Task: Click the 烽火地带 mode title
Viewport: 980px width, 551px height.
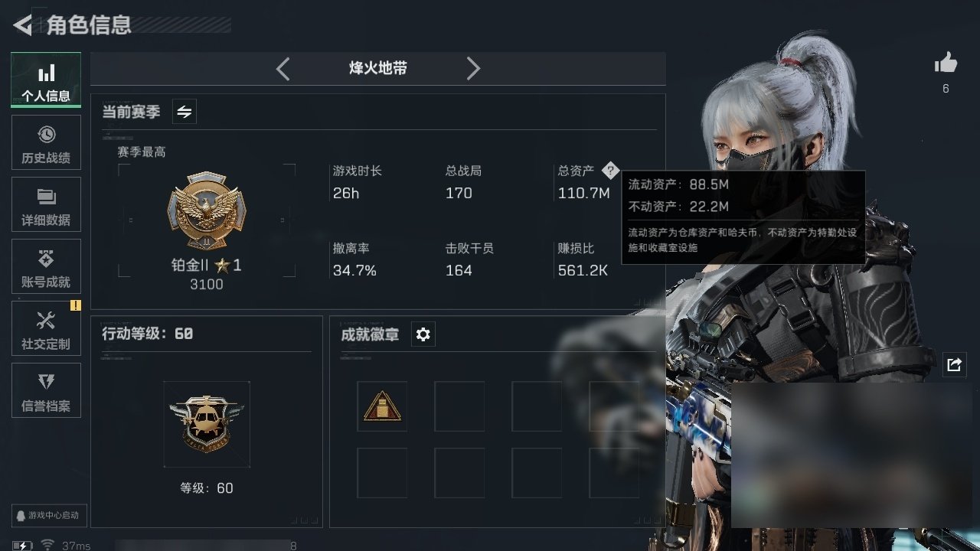Action: pyautogui.click(x=378, y=68)
